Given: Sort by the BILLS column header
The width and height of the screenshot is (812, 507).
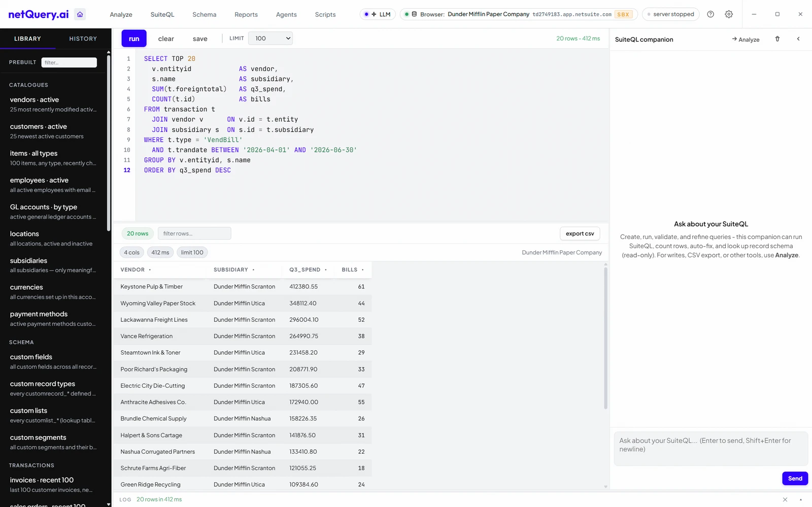Looking at the screenshot, I should coord(353,269).
